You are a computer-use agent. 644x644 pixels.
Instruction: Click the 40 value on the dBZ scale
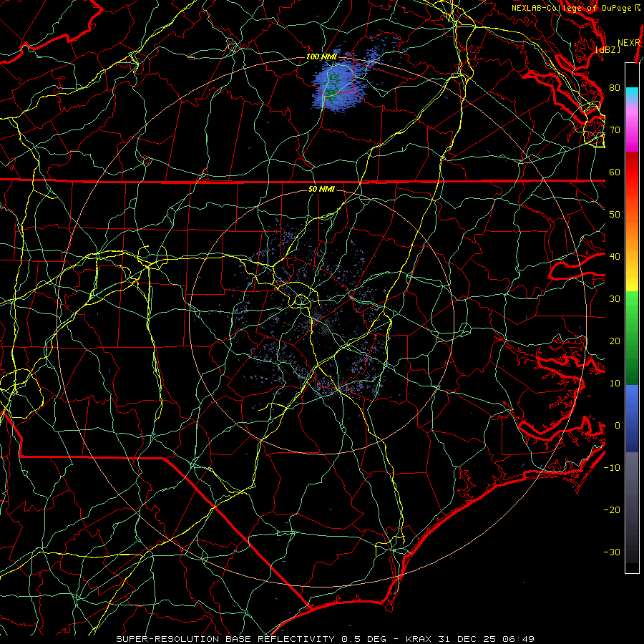[x=615, y=257]
